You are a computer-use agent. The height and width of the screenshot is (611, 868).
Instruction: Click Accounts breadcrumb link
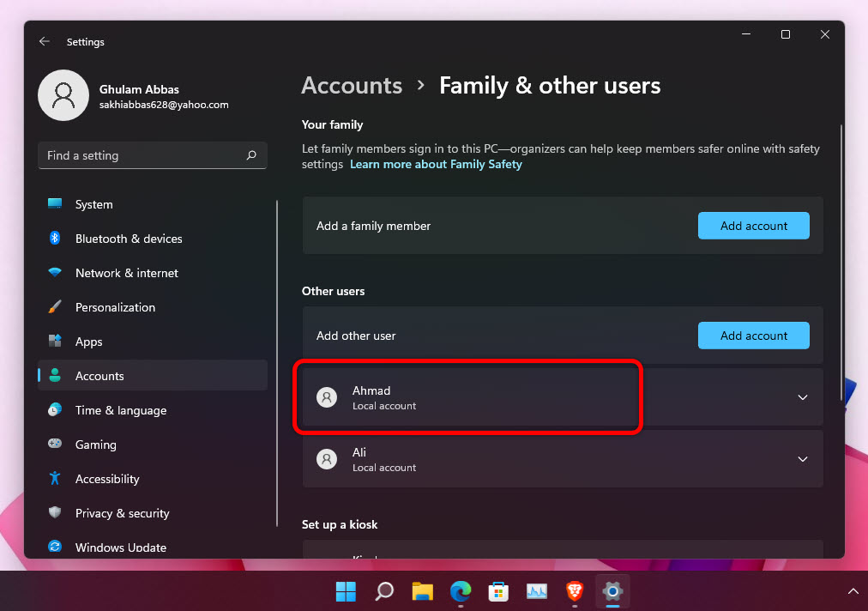point(352,86)
